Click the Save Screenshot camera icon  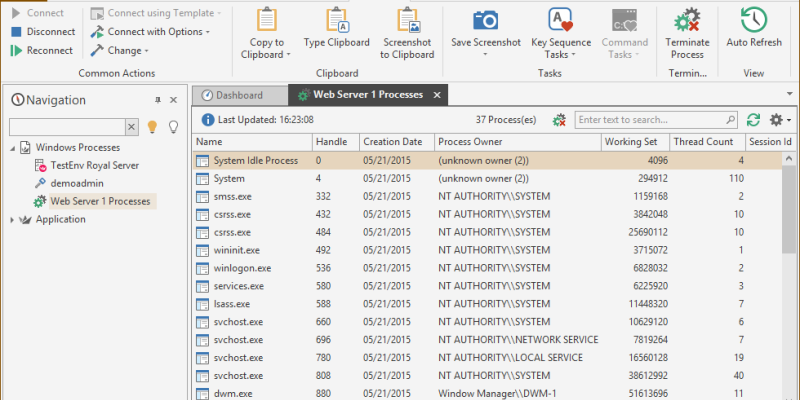click(x=486, y=21)
